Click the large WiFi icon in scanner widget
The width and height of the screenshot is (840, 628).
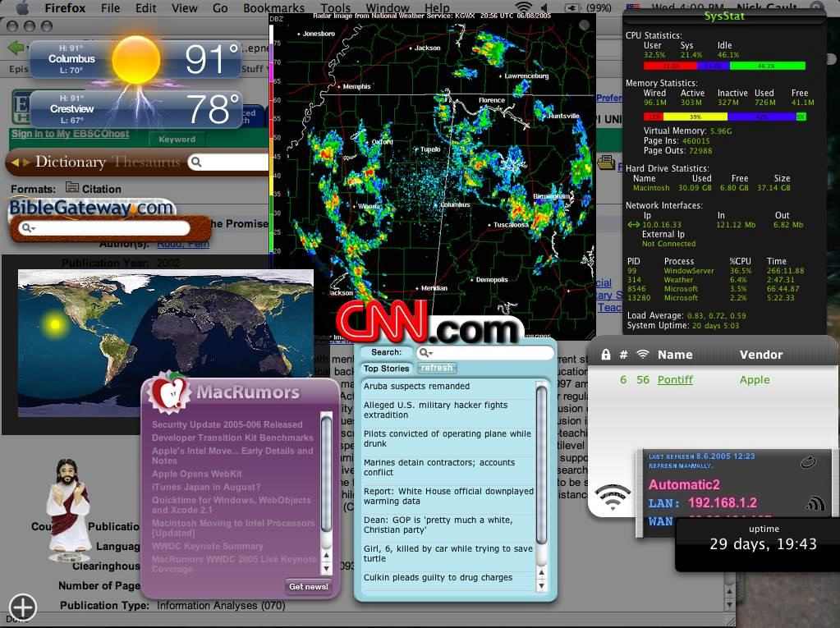click(x=613, y=497)
